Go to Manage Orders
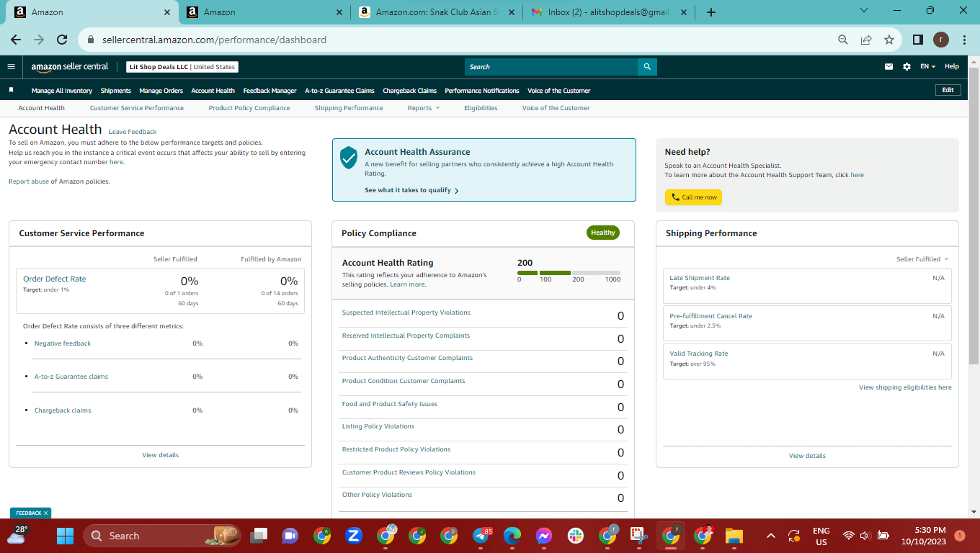The image size is (980, 553). (x=161, y=91)
